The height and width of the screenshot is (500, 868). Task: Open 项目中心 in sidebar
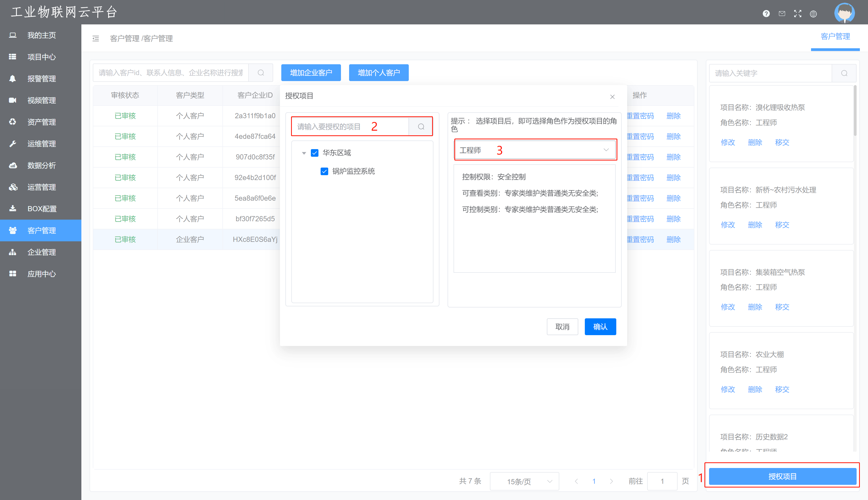(x=41, y=57)
